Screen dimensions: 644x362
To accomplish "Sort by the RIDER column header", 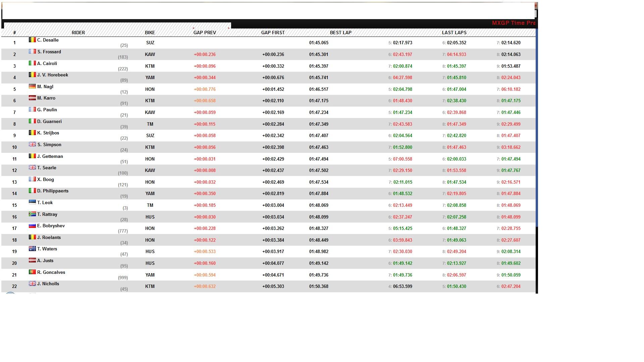I will click(x=78, y=33).
